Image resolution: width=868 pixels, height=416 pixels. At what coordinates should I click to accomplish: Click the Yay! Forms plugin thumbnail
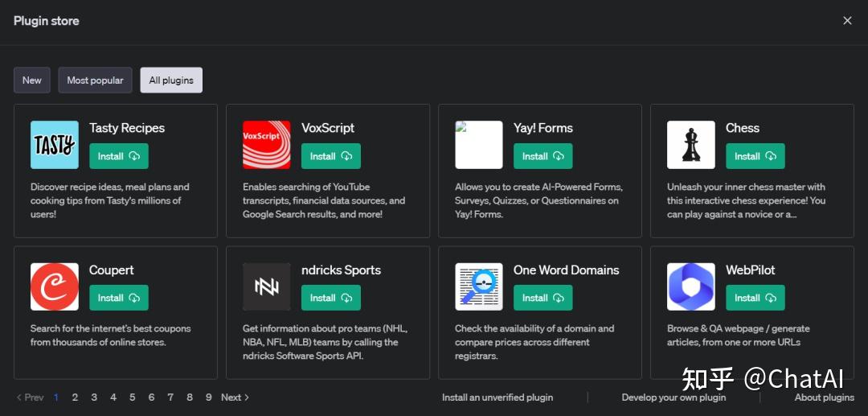pos(479,145)
